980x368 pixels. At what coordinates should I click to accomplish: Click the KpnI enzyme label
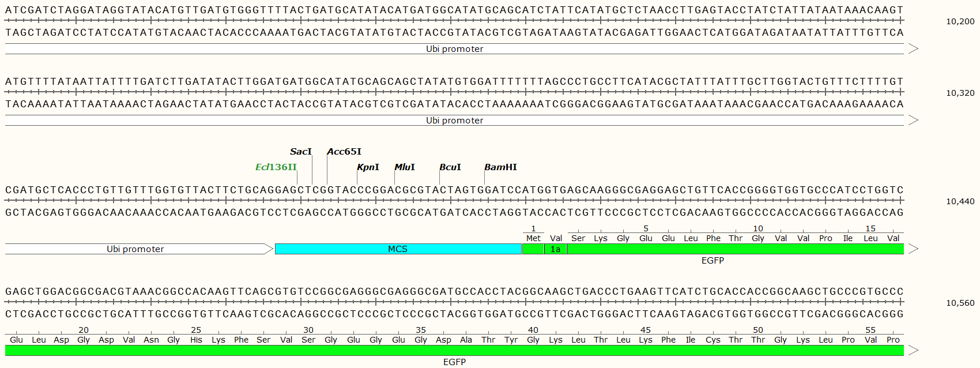[368, 167]
